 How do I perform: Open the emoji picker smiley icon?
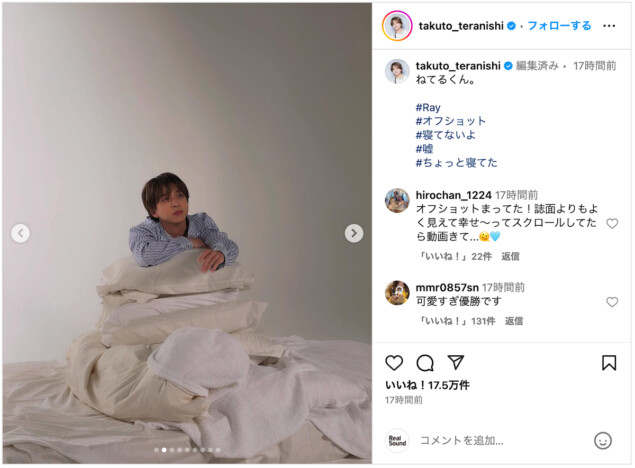pos(603,440)
